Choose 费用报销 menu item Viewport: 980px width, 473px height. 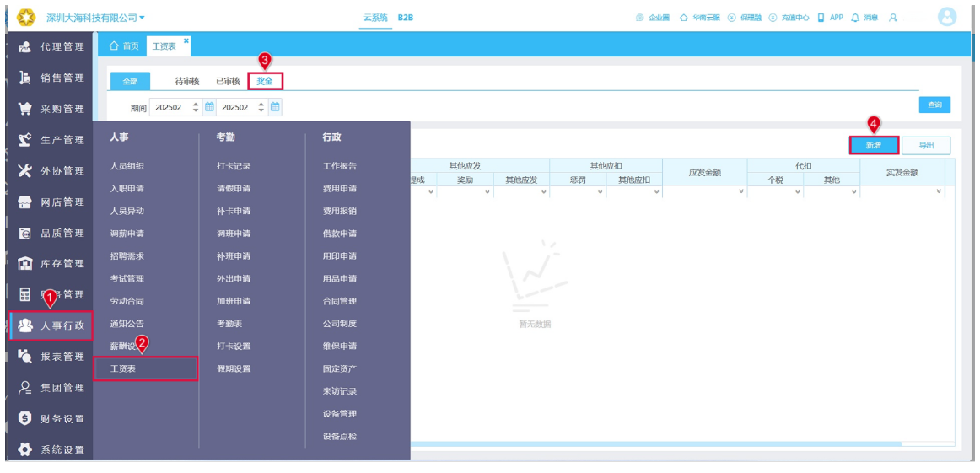click(340, 211)
